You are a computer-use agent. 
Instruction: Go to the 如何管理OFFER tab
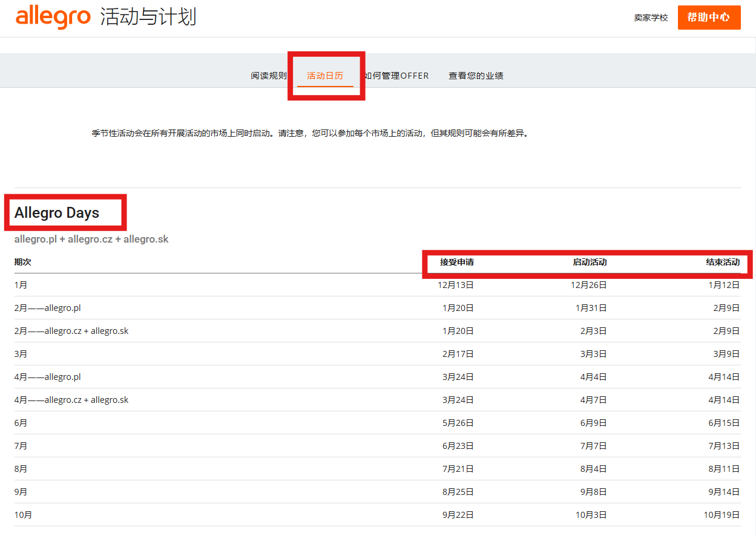click(396, 76)
